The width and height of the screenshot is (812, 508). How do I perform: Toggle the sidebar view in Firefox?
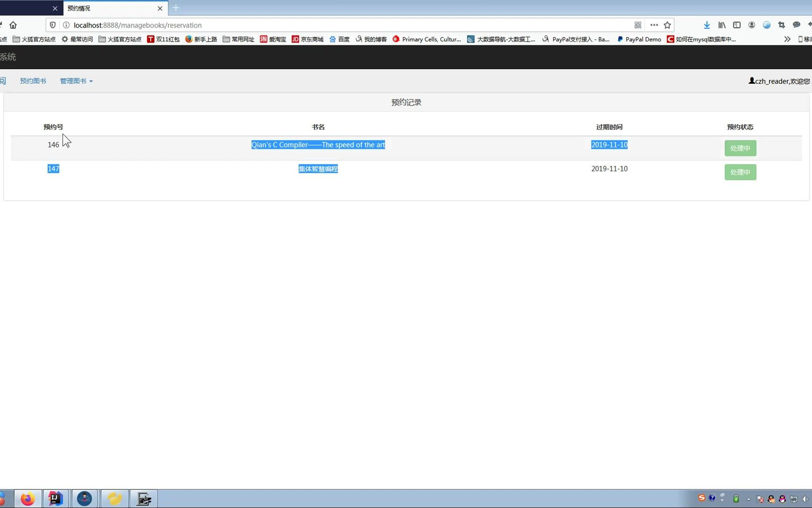pyautogui.click(x=737, y=25)
